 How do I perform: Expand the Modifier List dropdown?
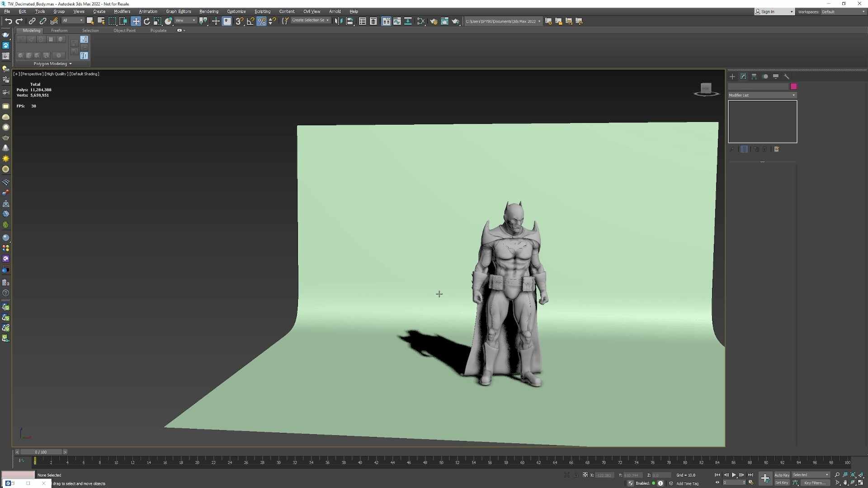click(x=762, y=95)
